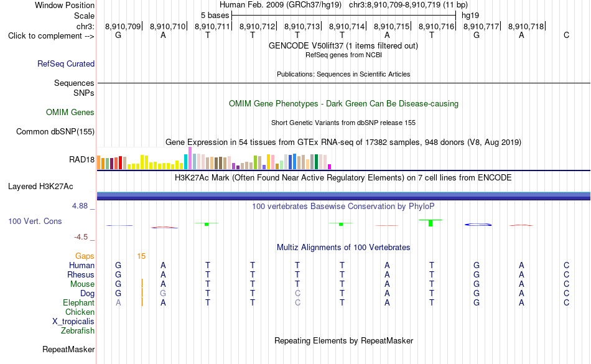Click ruler base C at far right
Viewport: 591px width, 364px height.
567,35
